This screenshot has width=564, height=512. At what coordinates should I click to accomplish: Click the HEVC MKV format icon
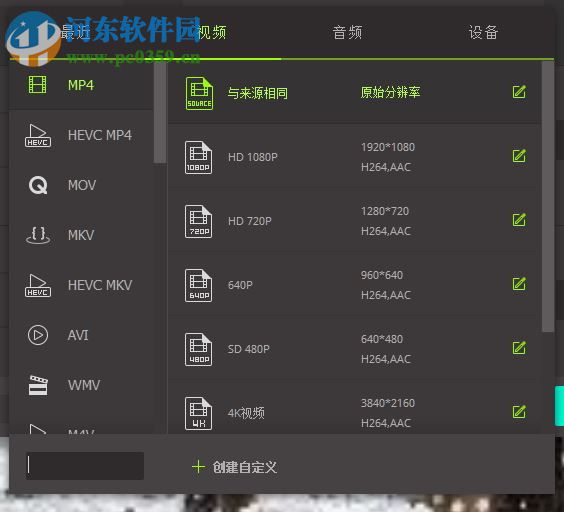[38, 285]
